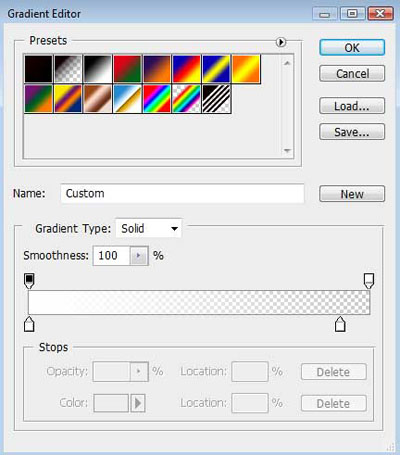
Task: Choose the copper gradient preset
Action: [x=98, y=99]
